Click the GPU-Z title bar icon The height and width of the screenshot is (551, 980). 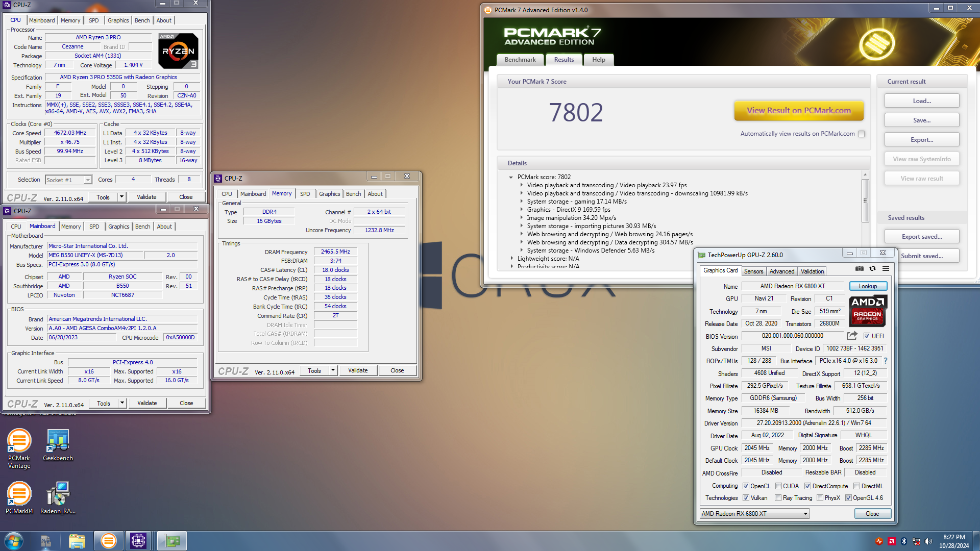(x=702, y=255)
